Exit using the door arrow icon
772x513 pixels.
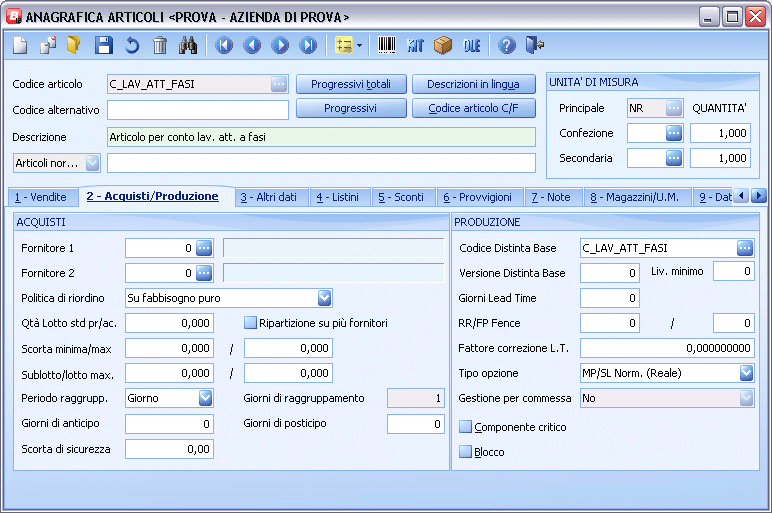click(x=535, y=45)
